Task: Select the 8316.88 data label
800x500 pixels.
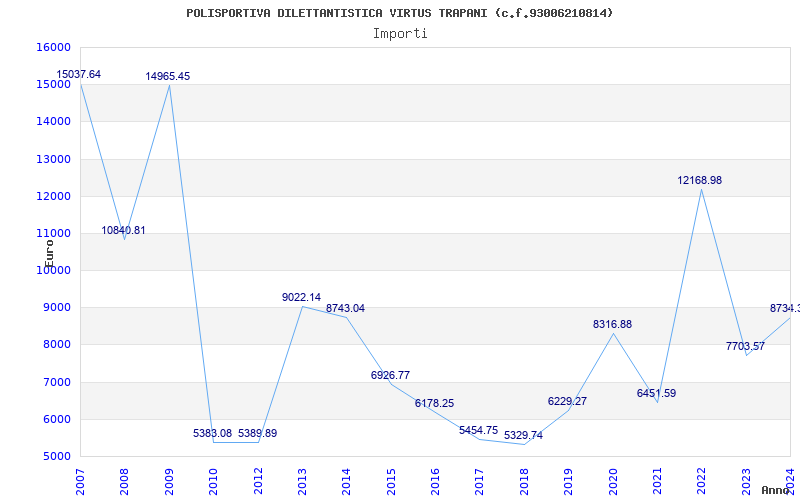Action: tap(612, 324)
